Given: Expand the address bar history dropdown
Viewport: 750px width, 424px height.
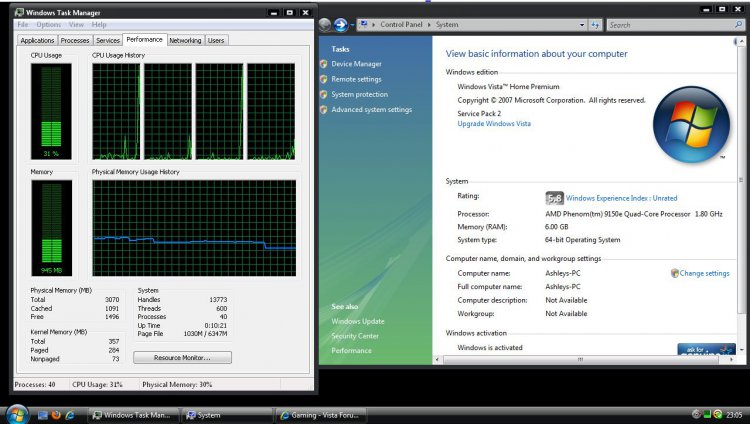Looking at the screenshot, I should (582, 25).
